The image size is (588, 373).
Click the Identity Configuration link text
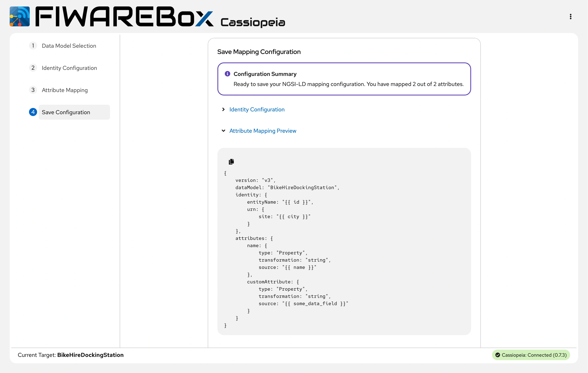tap(257, 110)
